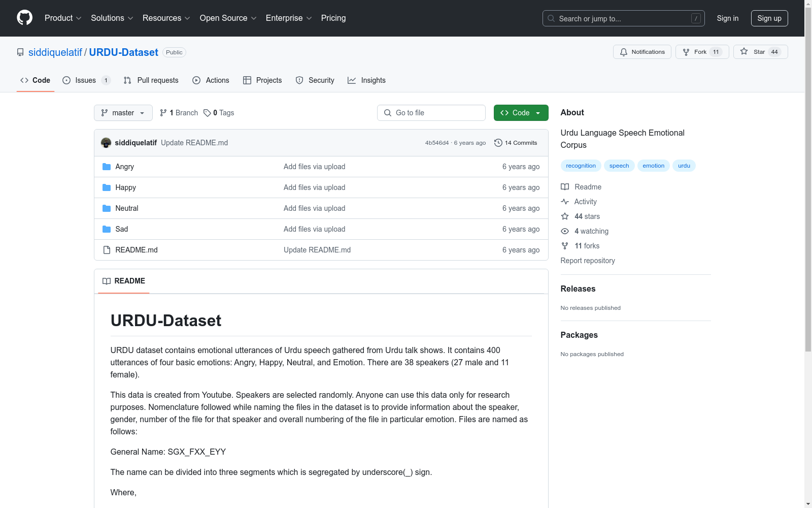
Task: Switch to the Actions tab
Action: coord(211,80)
